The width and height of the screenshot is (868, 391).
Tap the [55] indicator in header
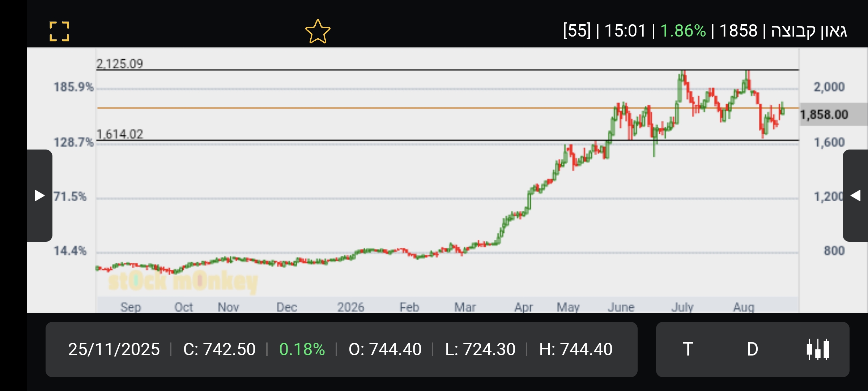coord(577,31)
